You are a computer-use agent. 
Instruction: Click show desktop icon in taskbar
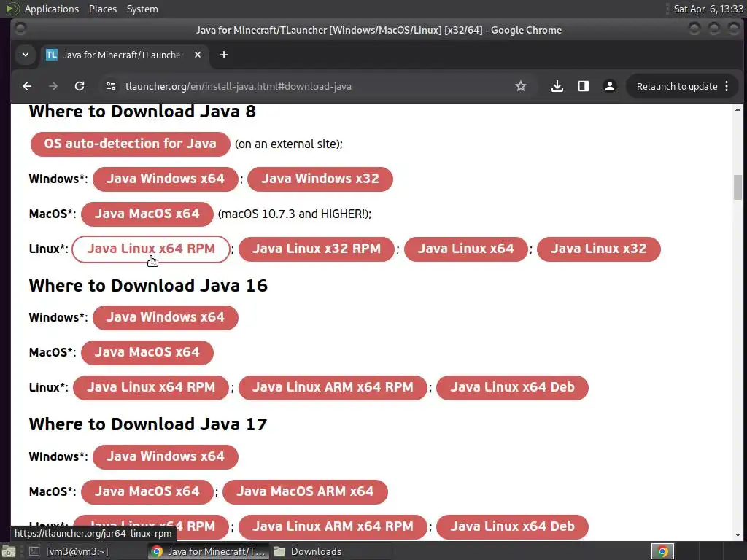(x=9, y=551)
